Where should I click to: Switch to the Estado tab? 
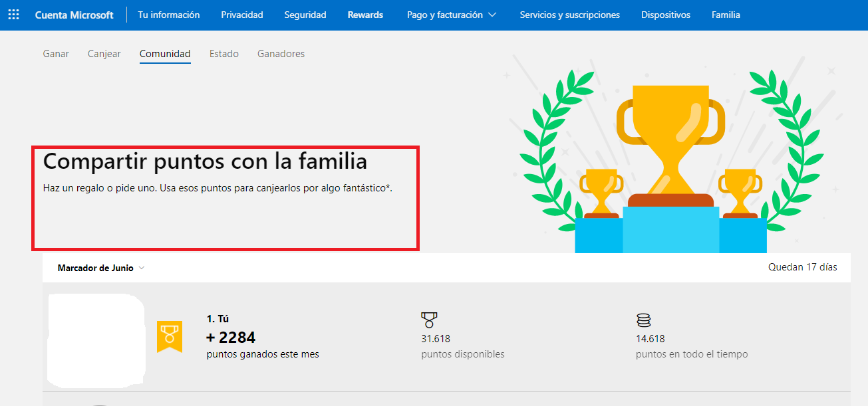pyautogui.click(x=224, y=54)
